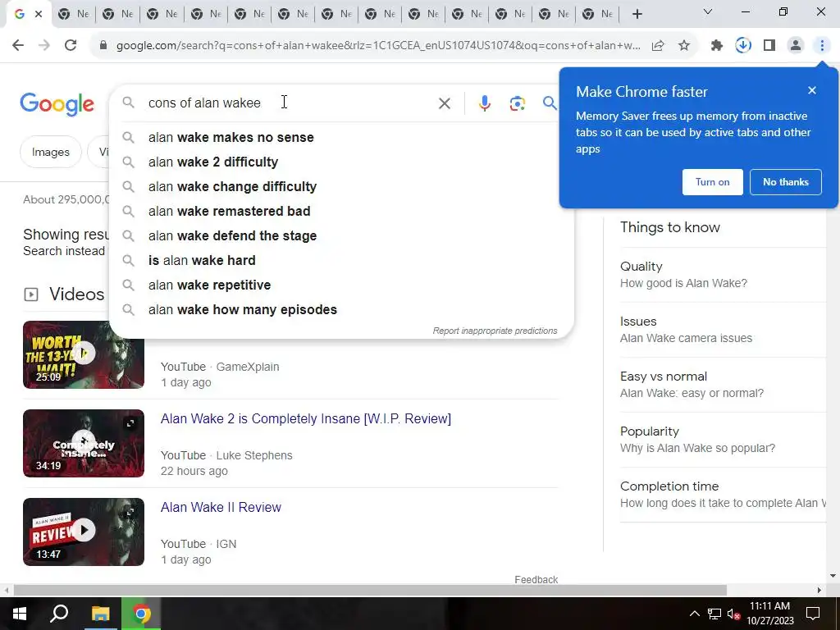840x630 pixels.
Task: Open the network icon in system tray
Action: click(x=714, y=614)
